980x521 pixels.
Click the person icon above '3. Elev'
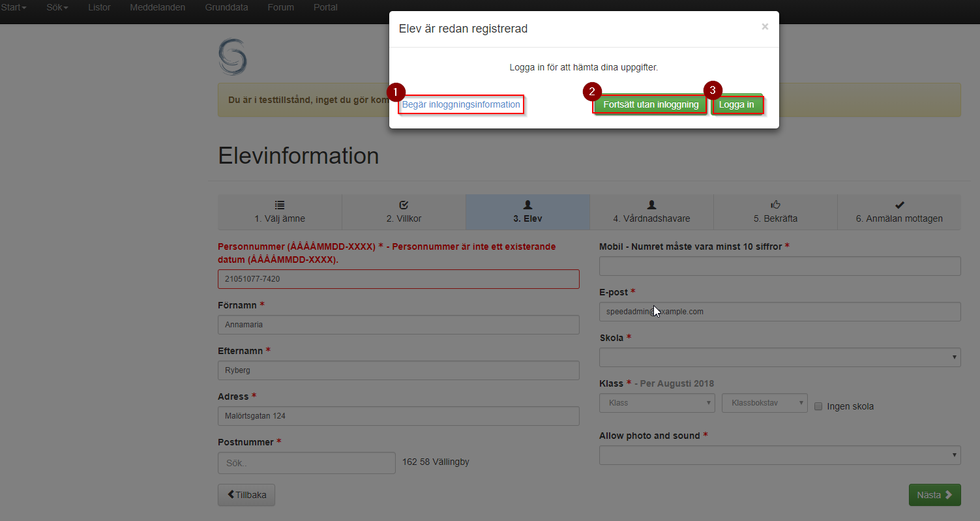[x=527, y=205]
